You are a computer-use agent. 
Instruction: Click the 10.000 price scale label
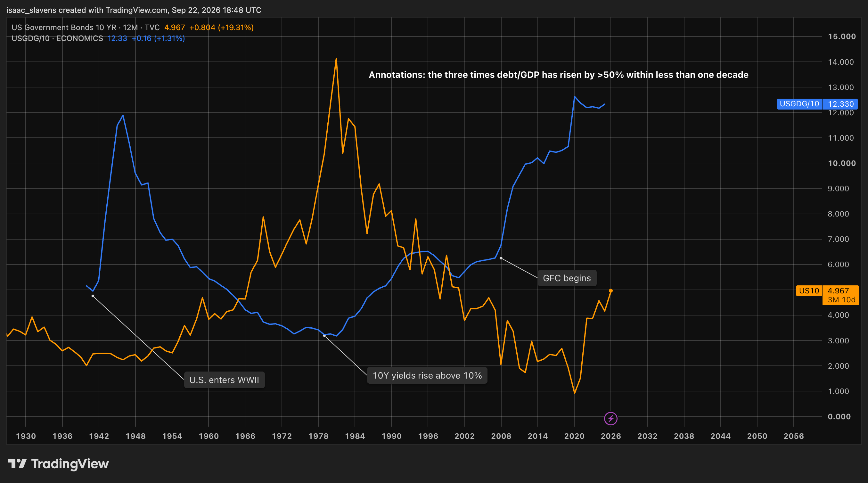[842, 163]
